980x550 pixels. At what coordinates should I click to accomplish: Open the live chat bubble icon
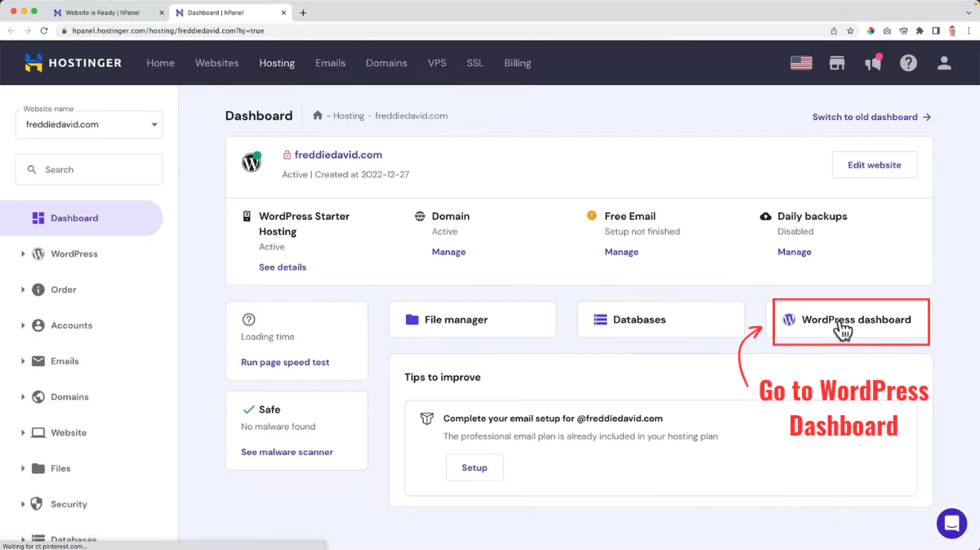coord(951,523)
